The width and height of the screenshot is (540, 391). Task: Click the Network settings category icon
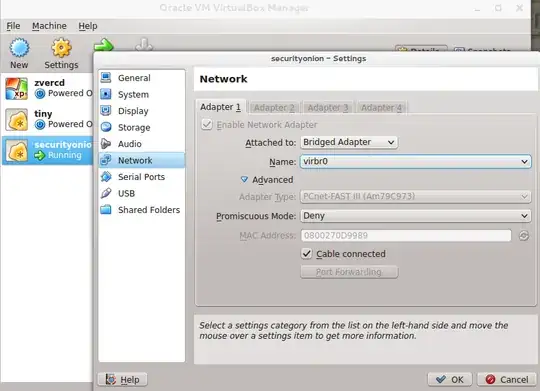pos(106,160)
